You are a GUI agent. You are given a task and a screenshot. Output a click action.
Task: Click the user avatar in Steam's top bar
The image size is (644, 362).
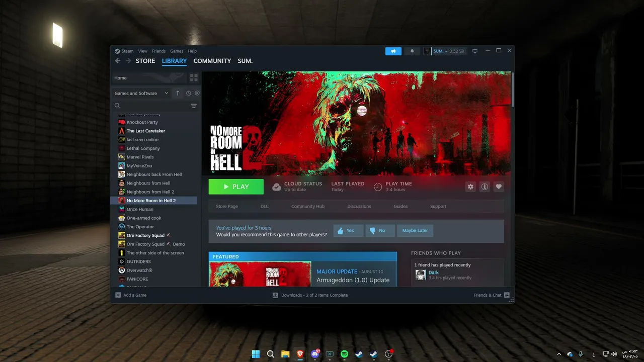pyautogui.click(x=427, y=51)
